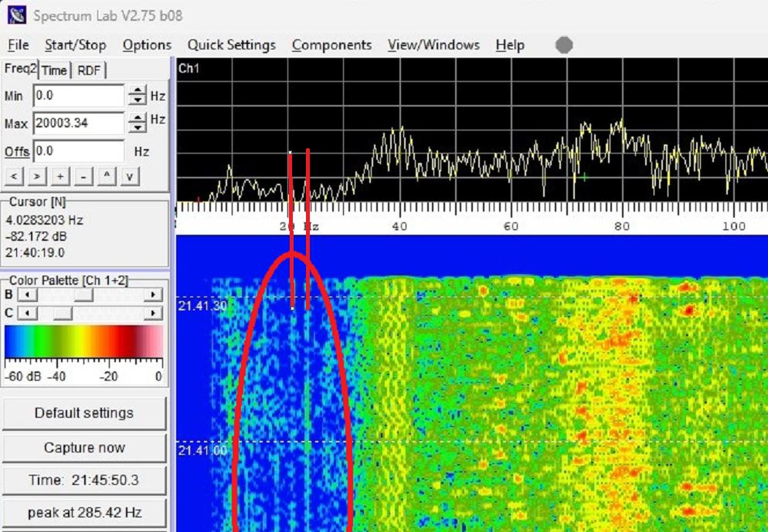
Task: Increase Max frequency with up arrow
Action: [x=138, y=118]
